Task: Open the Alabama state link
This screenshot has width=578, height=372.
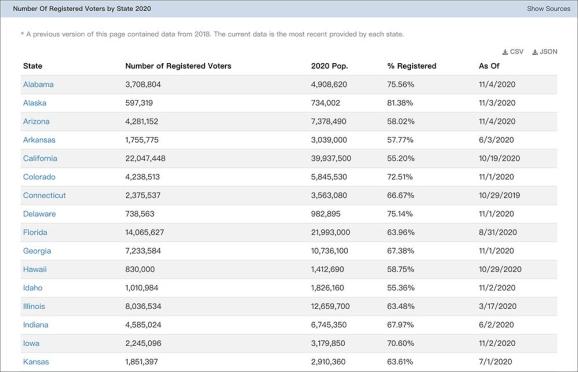Action: click(38, 84)
